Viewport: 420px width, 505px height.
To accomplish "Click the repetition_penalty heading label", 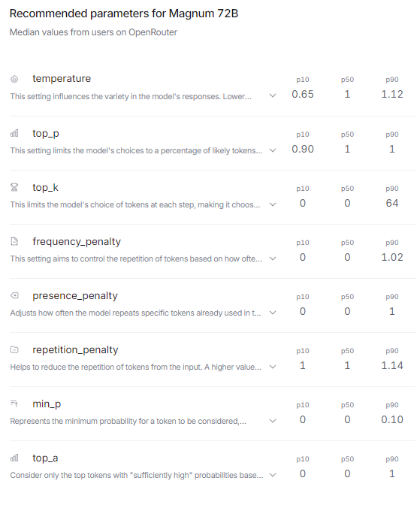I will pyautogui.click(x=75, y=349).
